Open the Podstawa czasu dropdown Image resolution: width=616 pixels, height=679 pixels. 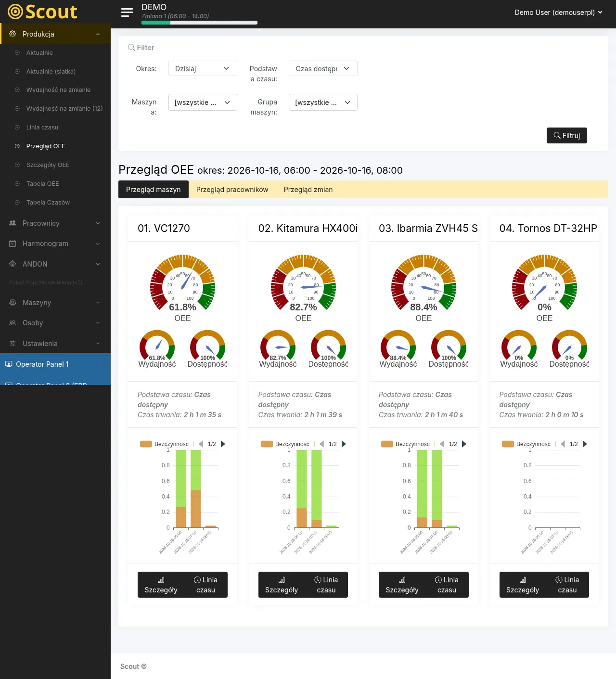tap(323, 68)
